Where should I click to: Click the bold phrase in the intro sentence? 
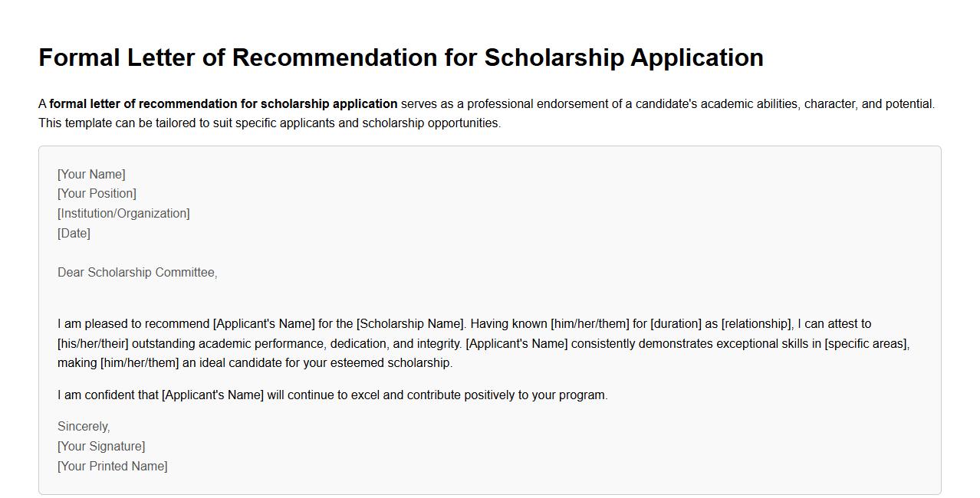[x=223, y=104]
